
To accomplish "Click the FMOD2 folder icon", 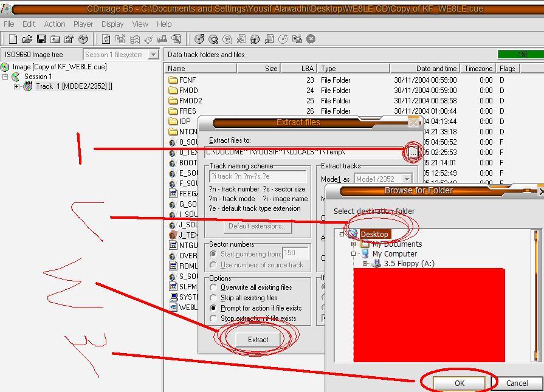I will (x=173, y=101).
